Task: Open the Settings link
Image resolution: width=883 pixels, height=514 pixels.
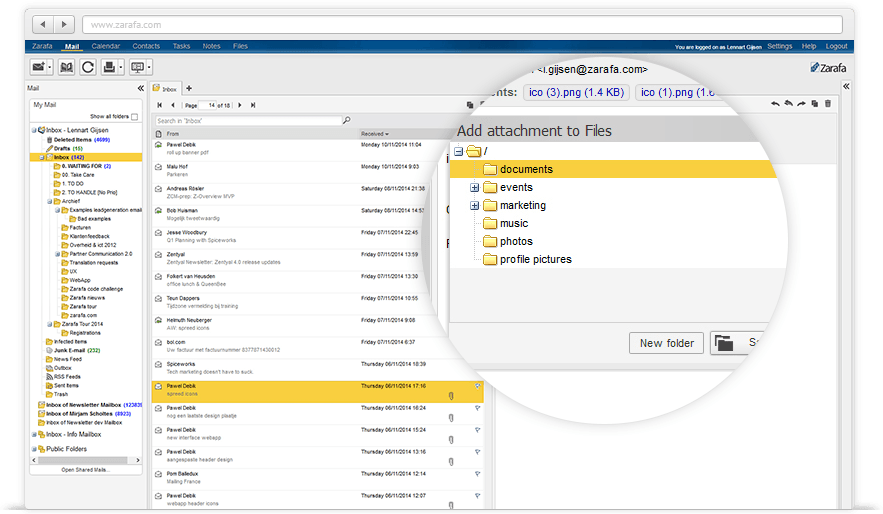Action: click(779, 46)
